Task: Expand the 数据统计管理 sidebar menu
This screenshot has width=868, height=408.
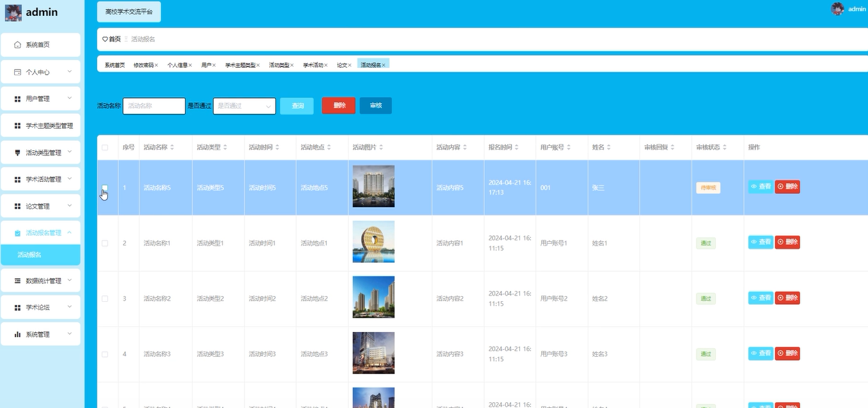Action: click(70, 280)
